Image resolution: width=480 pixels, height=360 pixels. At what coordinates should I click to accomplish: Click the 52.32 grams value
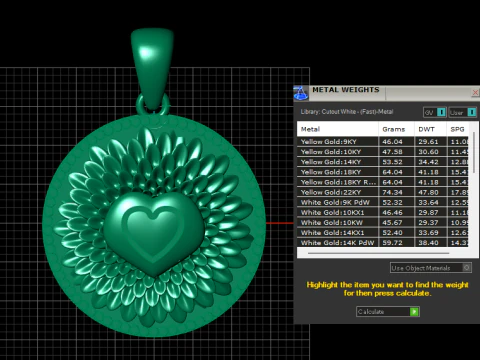pos(392,202)
